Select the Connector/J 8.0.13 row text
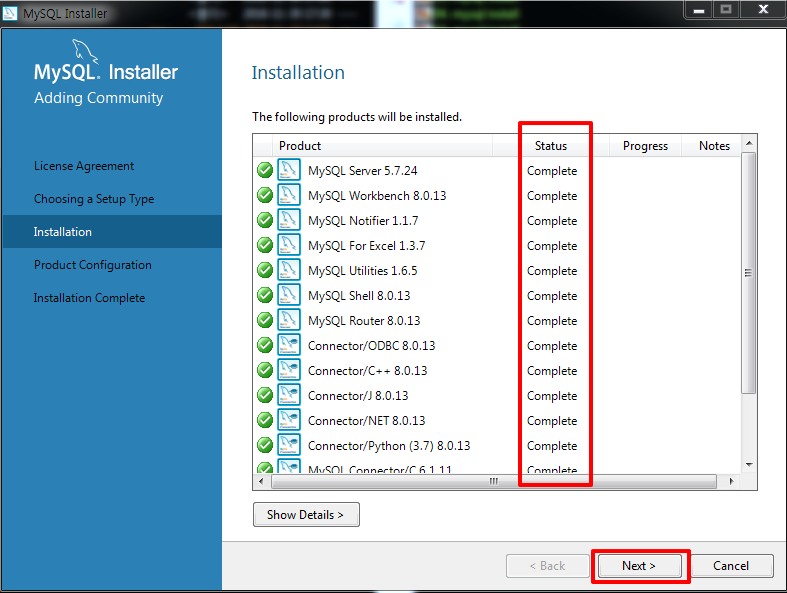 [x=358, y=396]
